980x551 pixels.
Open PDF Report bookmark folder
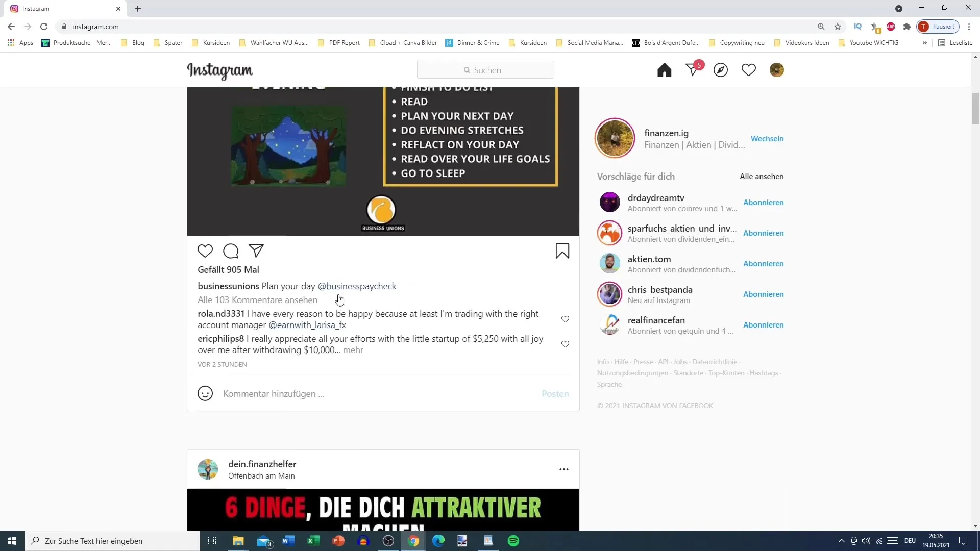pyautogui.click(x=339, y=43)
